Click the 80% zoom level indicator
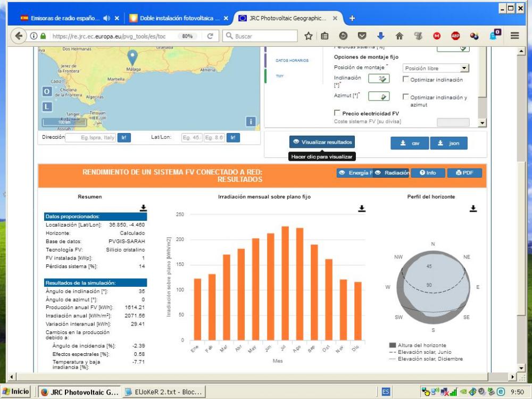This screenshot has width=532, height=399. (x=187, y=36)
